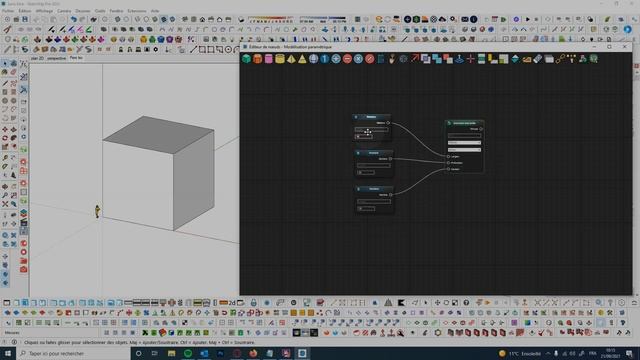Add the red divide node

pos(370,59)
